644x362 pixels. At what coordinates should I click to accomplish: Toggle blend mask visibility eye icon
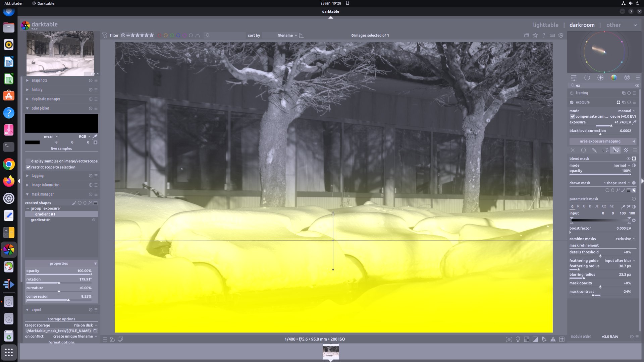(x=628, y=159)
